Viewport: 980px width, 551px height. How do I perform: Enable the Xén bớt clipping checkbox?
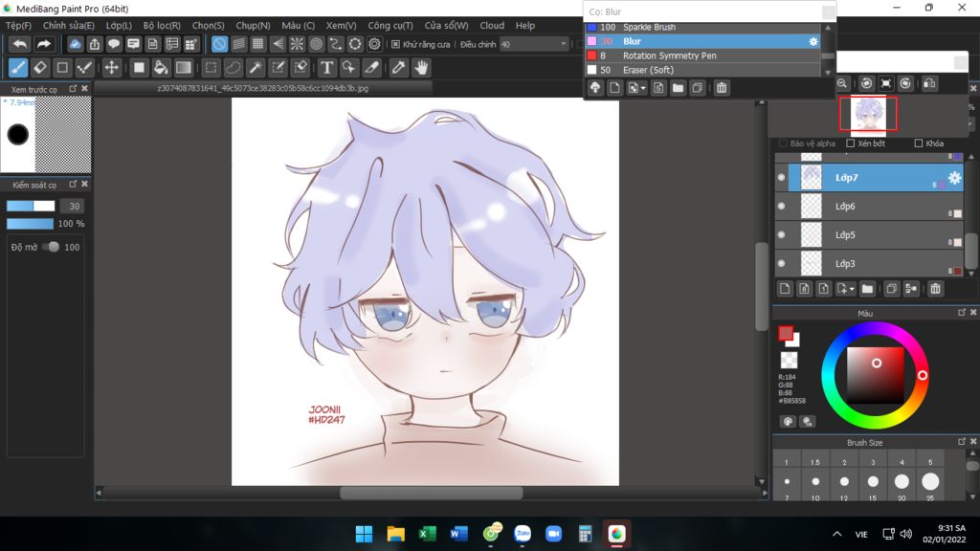[850, 143]
